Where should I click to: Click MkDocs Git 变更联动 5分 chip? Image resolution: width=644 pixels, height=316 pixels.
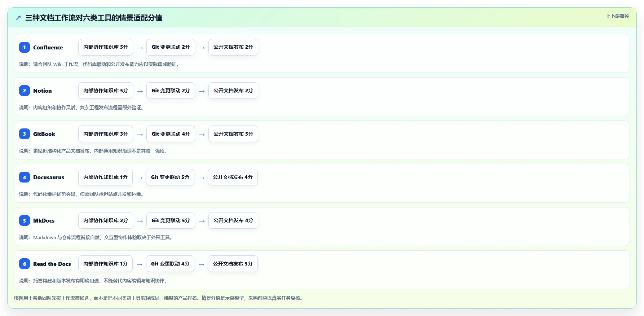[171, 220]
